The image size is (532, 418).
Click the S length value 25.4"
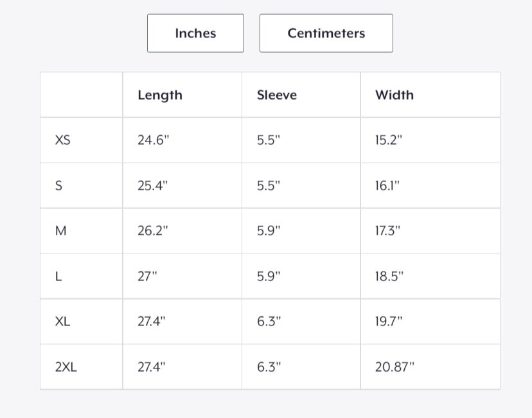pyautogui.click(x=152, y=186)
